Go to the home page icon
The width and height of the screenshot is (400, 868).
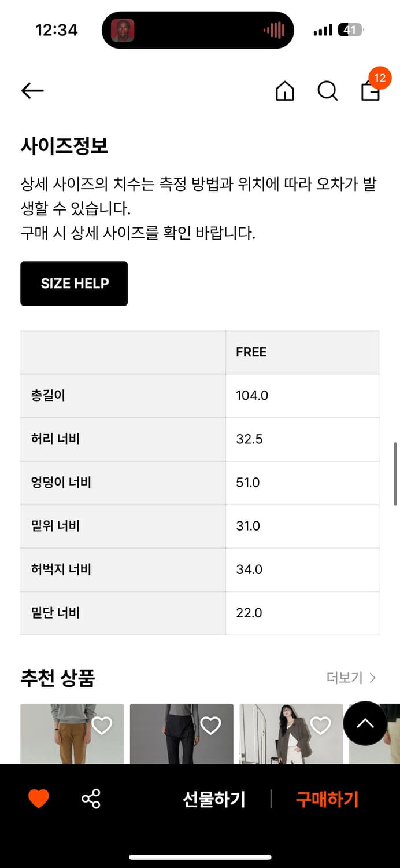[x=284, y=91]
